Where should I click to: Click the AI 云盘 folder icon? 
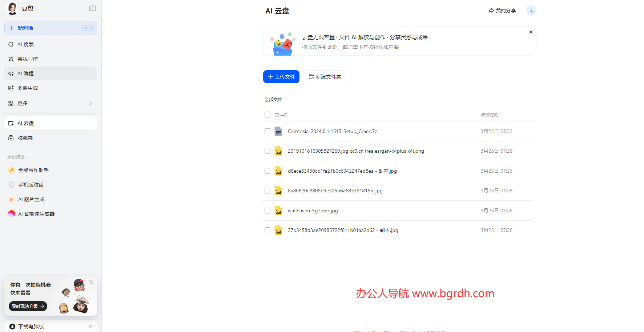tap(11, 123)
